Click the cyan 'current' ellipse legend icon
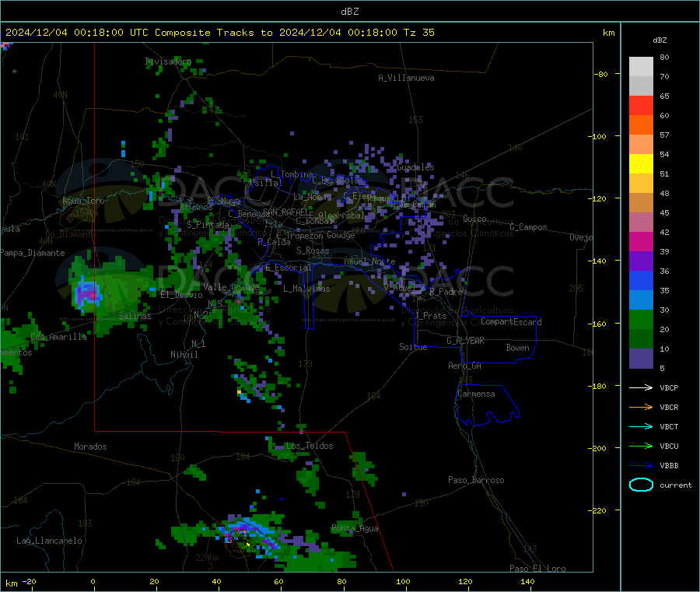This screenshot has width=700, height=592. (641, 485)
